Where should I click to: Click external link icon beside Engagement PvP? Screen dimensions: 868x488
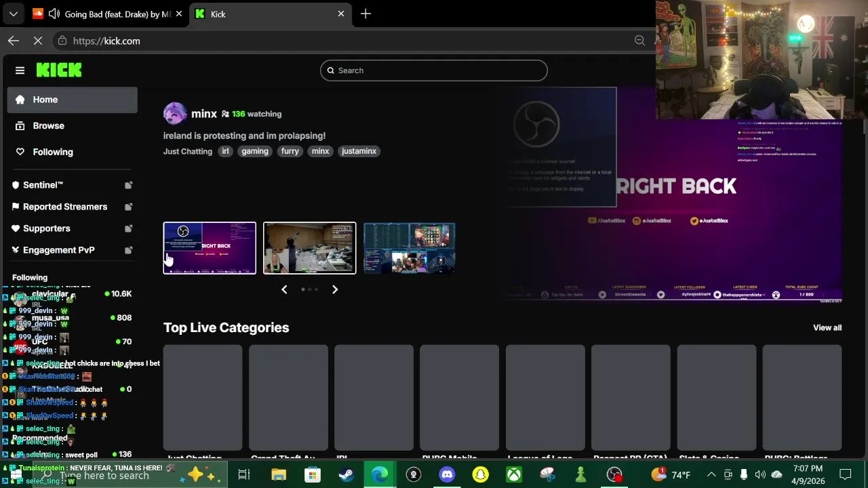click(x=129, y=250)
